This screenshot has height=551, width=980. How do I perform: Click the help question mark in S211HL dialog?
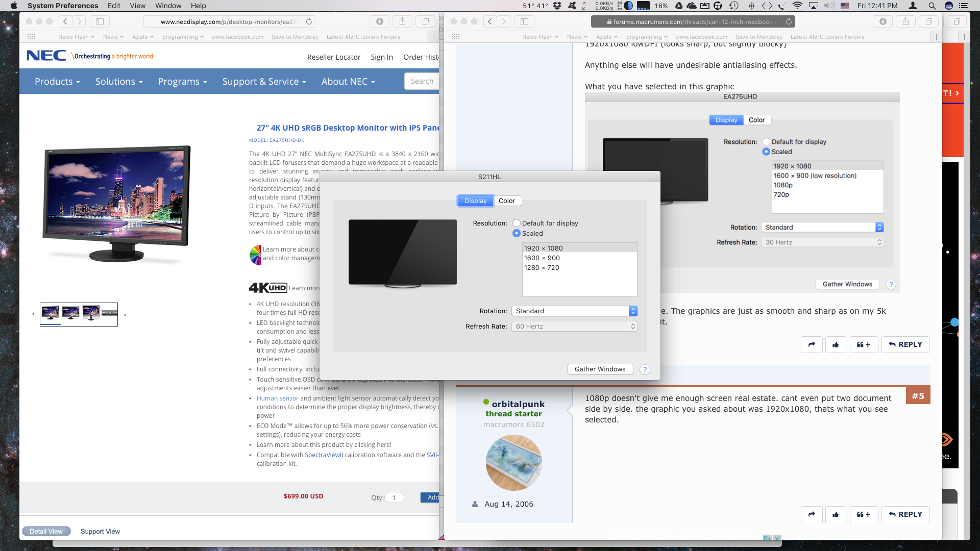click(x=645, y=369)
